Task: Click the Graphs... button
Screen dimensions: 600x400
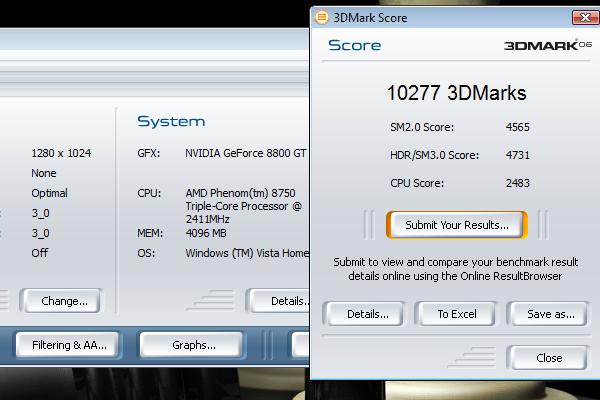Action: (193, 345)
